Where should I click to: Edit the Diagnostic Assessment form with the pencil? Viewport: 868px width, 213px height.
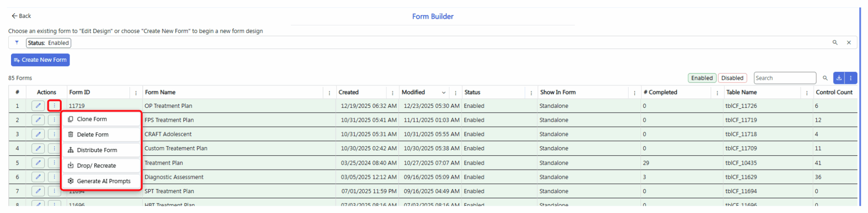[38, 177]
